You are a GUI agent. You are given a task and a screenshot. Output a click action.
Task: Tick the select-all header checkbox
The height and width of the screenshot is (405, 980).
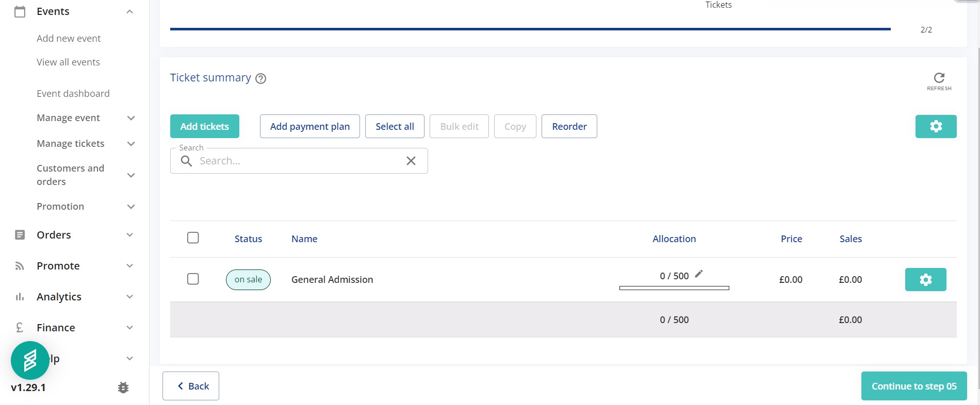(193, 238)
